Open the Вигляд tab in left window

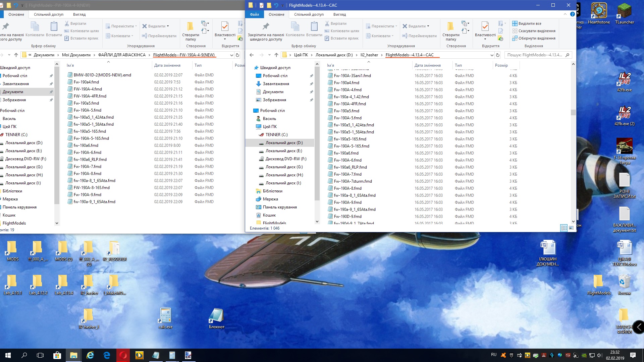click(x=79, y=14)
